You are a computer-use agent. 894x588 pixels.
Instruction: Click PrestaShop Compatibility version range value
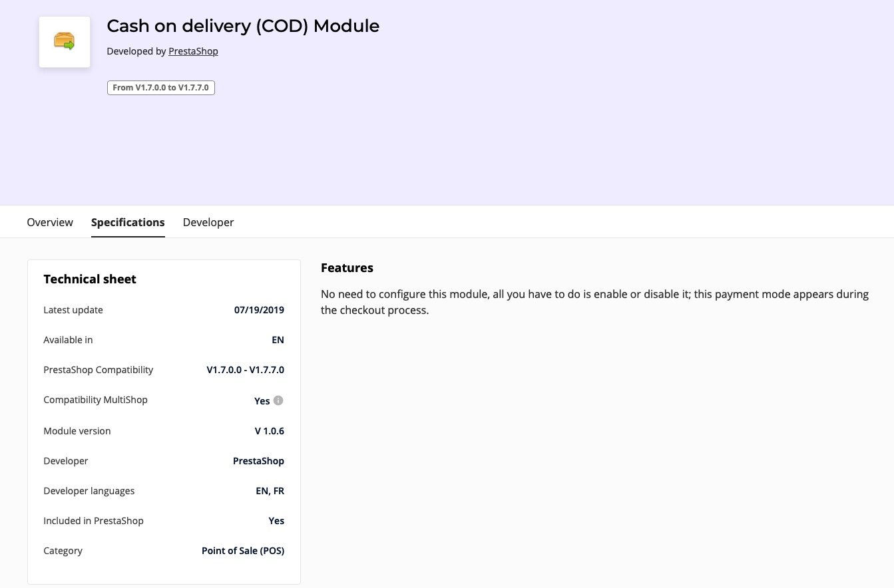tap(245, 370)
